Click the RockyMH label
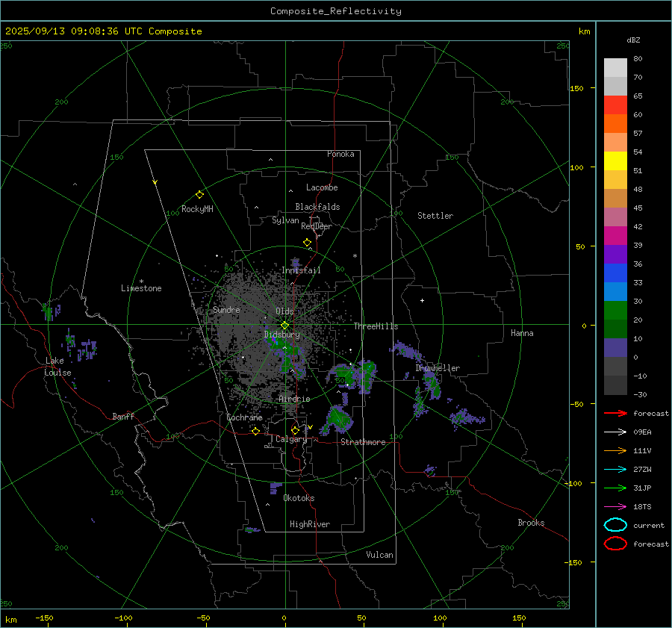 [197, 209]
